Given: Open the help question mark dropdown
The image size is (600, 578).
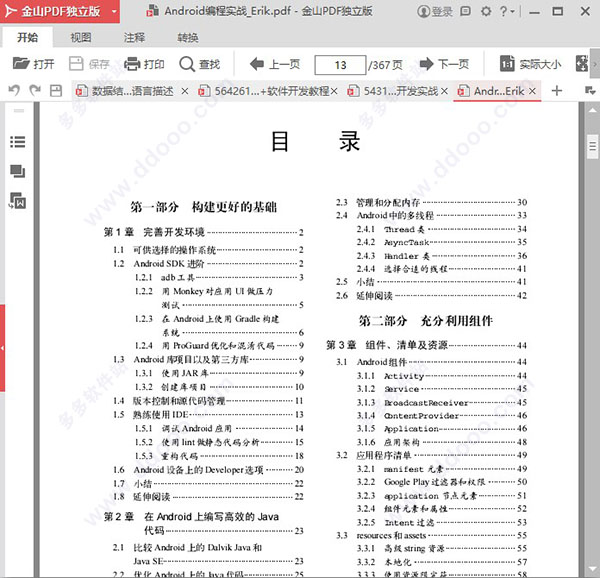Looking at the screenshot, I should 507,11.
